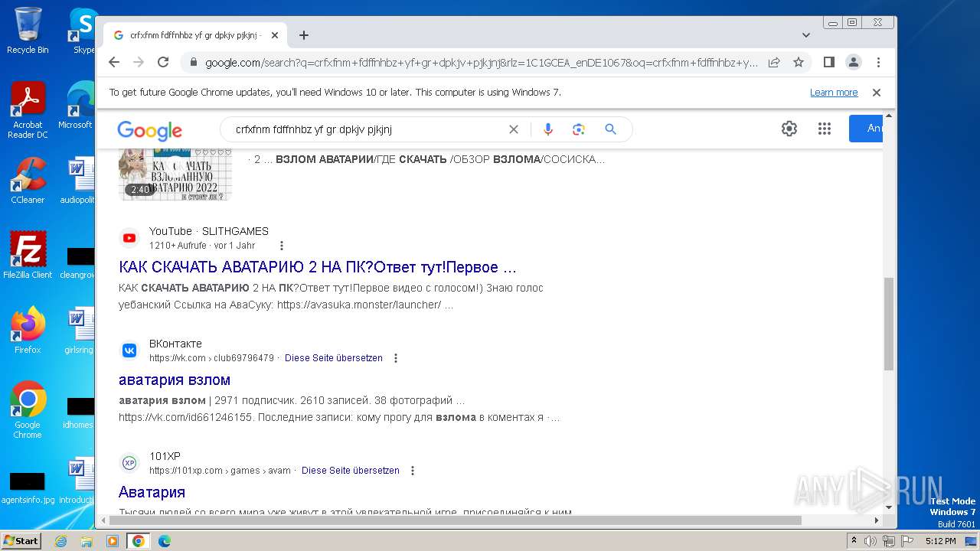Image resolution: width=980 pixels, height=551 pixels.
Task: Go forward using Chrome's forward arrow
Action: pyautogui.click(x=139, y=62)
